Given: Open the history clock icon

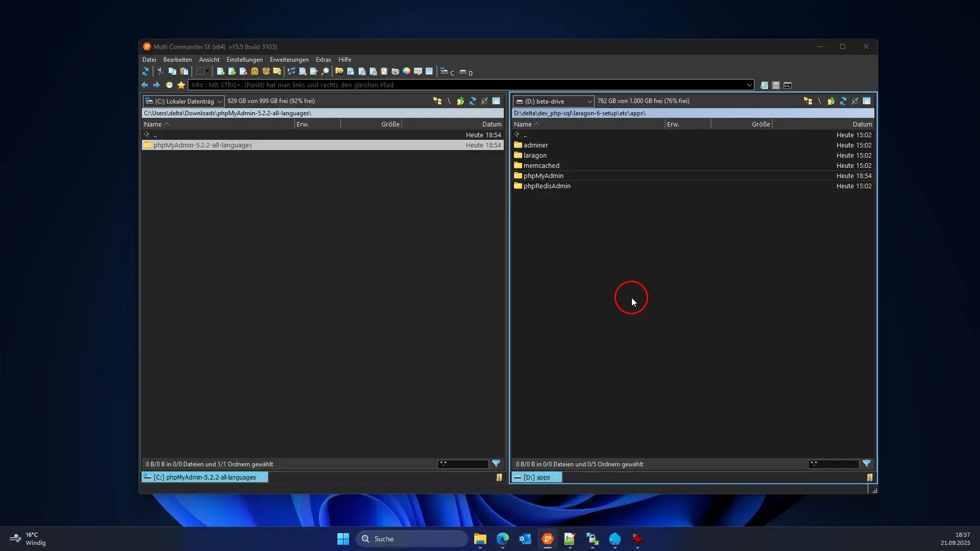Looking at the screenshot, I should [x=169, y=85].
